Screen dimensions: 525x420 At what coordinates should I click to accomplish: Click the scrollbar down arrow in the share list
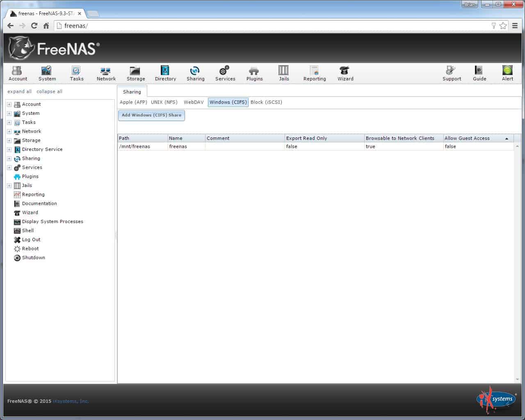pos(517,379)
